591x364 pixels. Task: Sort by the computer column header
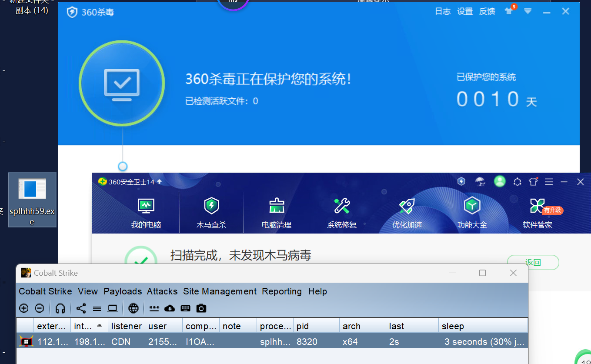201,326
